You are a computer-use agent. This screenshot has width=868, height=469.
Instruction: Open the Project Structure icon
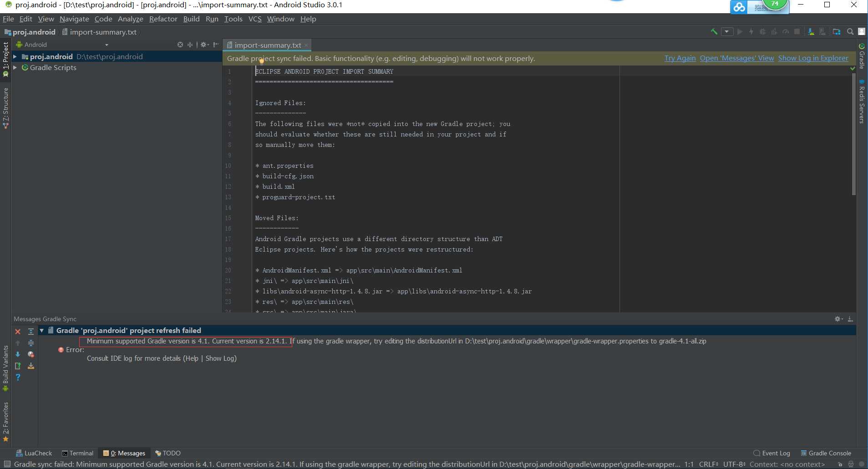(836, 31)
